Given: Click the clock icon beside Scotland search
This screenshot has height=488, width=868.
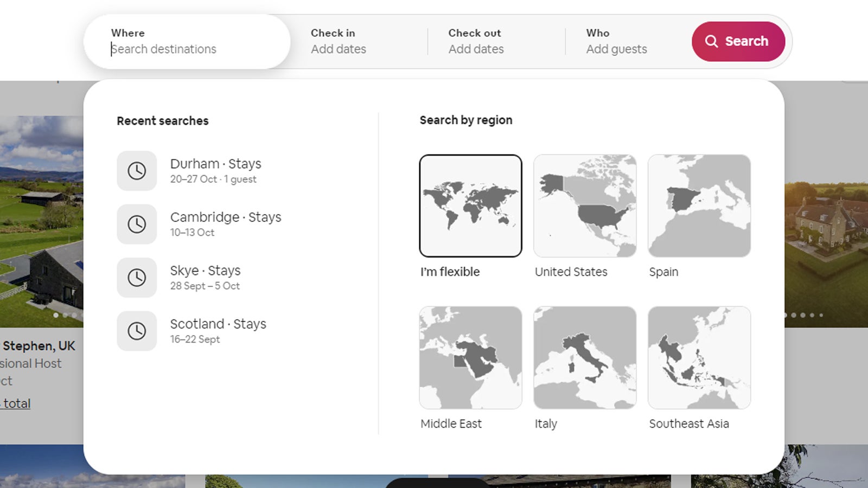Looking at the screenshot, I should pyautogui.click(x=137, y=331).
